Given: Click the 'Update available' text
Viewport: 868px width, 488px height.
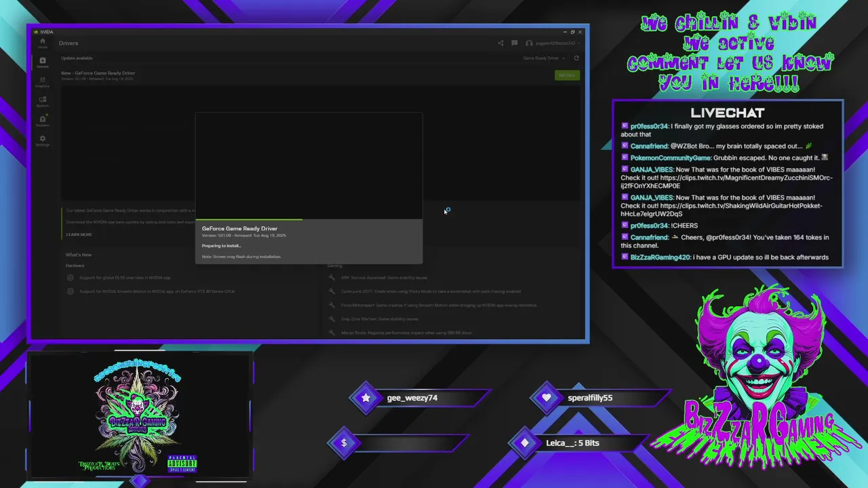Looking at the screenshot, I should click(x=77, y=58).
